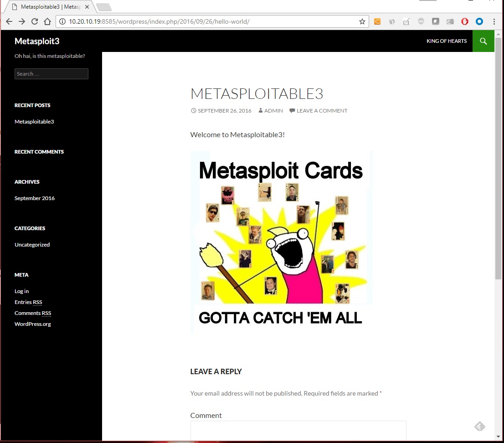
Task: Open Chrome's three-dot menu
Action: click(494, 21)
